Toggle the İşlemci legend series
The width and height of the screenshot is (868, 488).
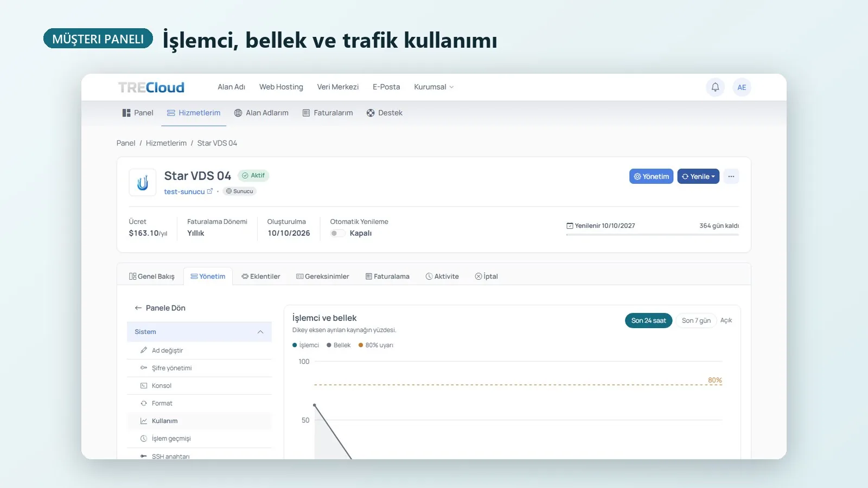[x=306, y=345]
